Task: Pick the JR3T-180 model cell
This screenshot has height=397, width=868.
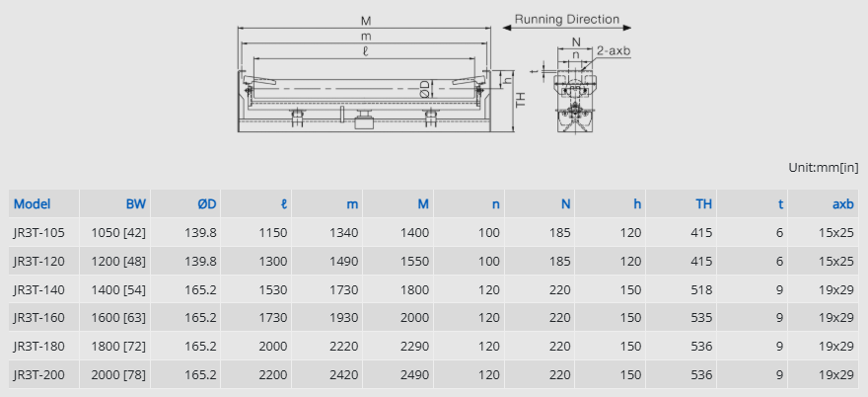Action: coord(38,347)
